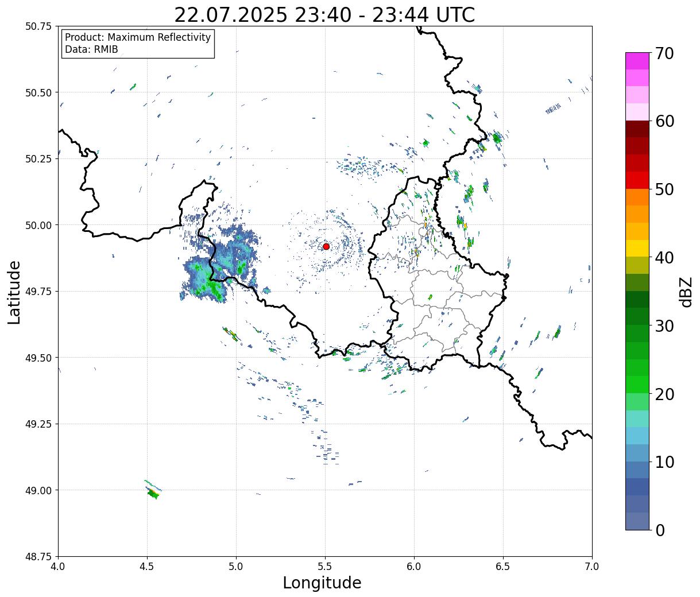The width and height of the screenshot is (700, 597).
Task: Click the 4.5 longitude tick label
Action: [x=147, y=567]
